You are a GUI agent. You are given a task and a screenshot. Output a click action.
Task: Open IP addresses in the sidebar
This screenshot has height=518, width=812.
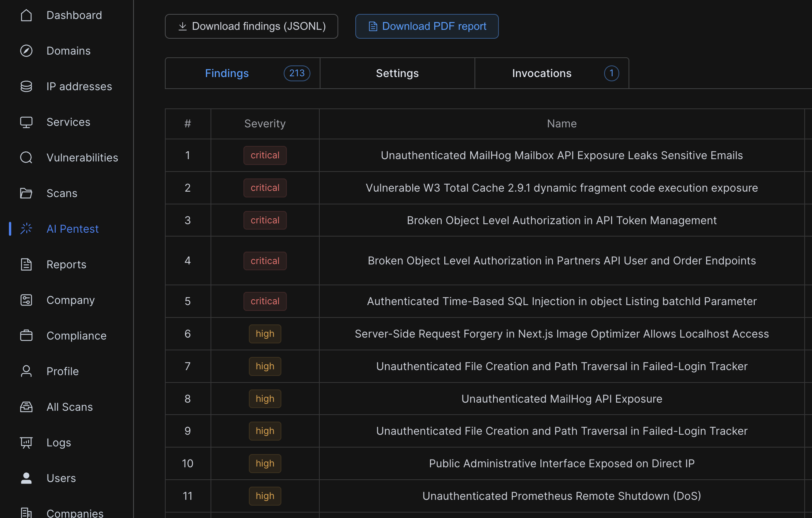(79, 86)
